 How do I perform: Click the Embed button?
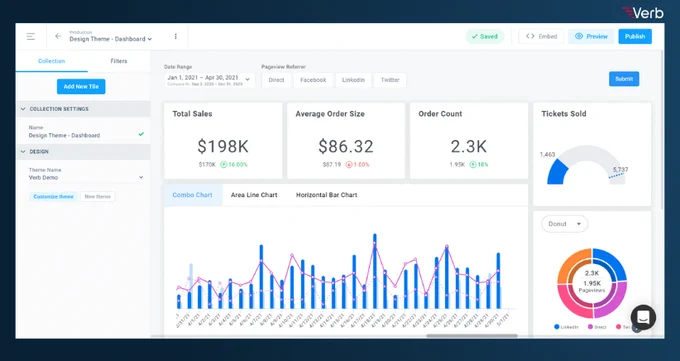pyautogui.click(x=541, y=36)
